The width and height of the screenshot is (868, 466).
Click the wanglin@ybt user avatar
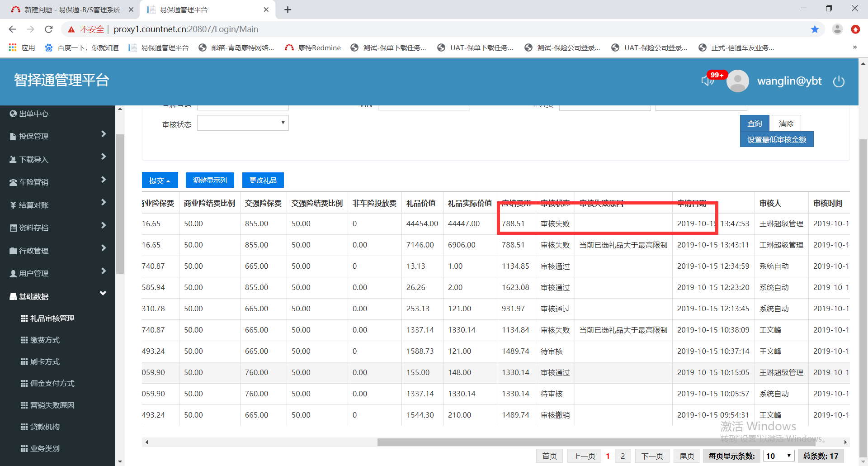click(x=737, y=81)
